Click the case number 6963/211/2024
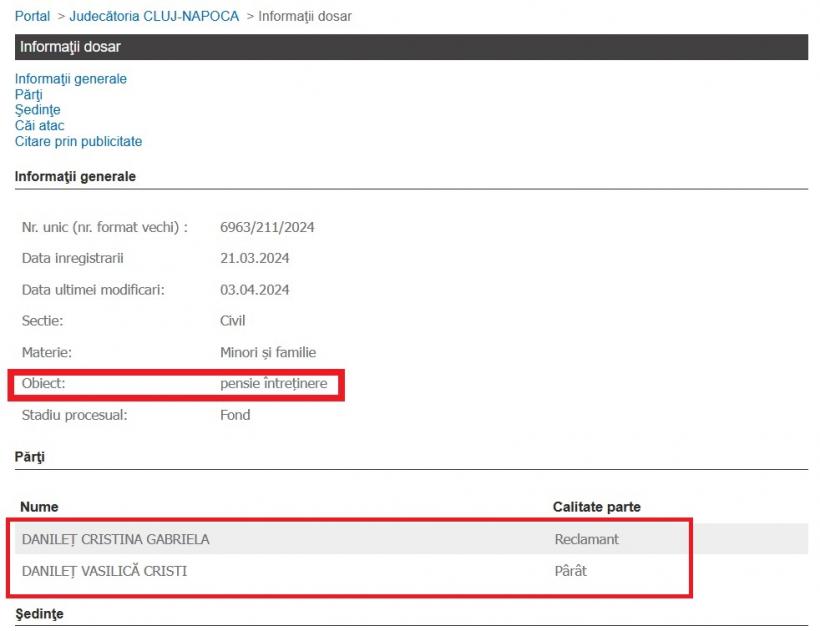 pos(267,227)
